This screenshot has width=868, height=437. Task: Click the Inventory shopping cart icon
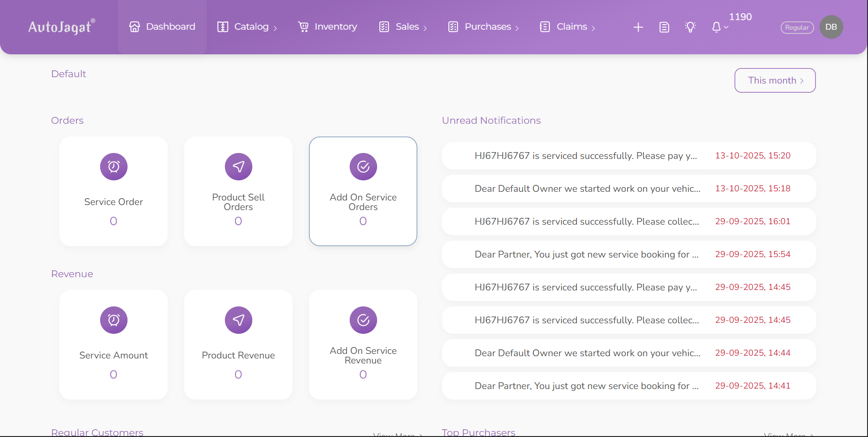click(x=303, y=27)
